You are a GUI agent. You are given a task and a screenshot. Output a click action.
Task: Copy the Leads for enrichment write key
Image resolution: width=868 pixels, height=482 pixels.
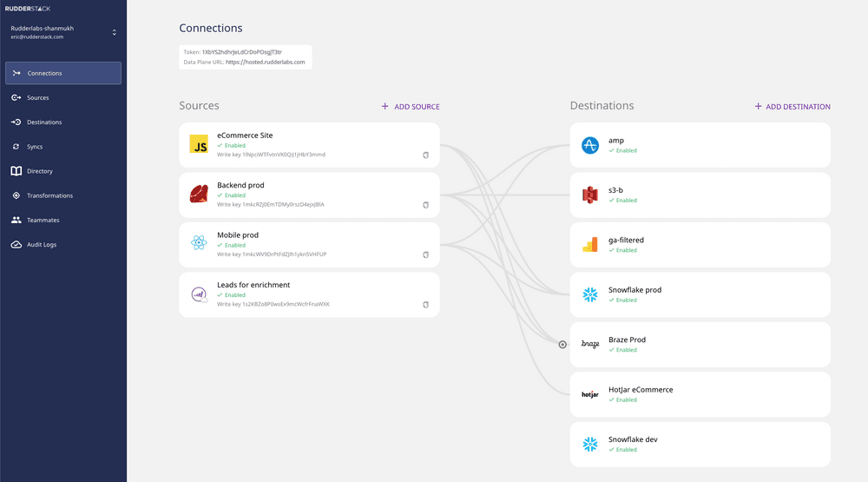425,304
